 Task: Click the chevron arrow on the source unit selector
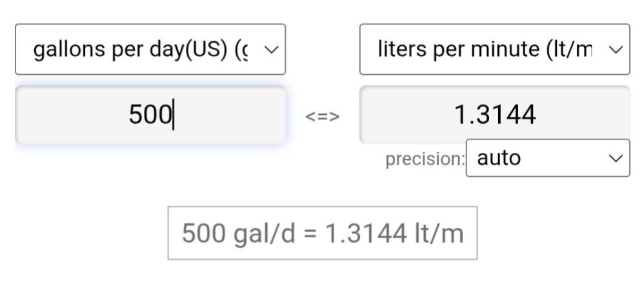[x=271, y=50]
